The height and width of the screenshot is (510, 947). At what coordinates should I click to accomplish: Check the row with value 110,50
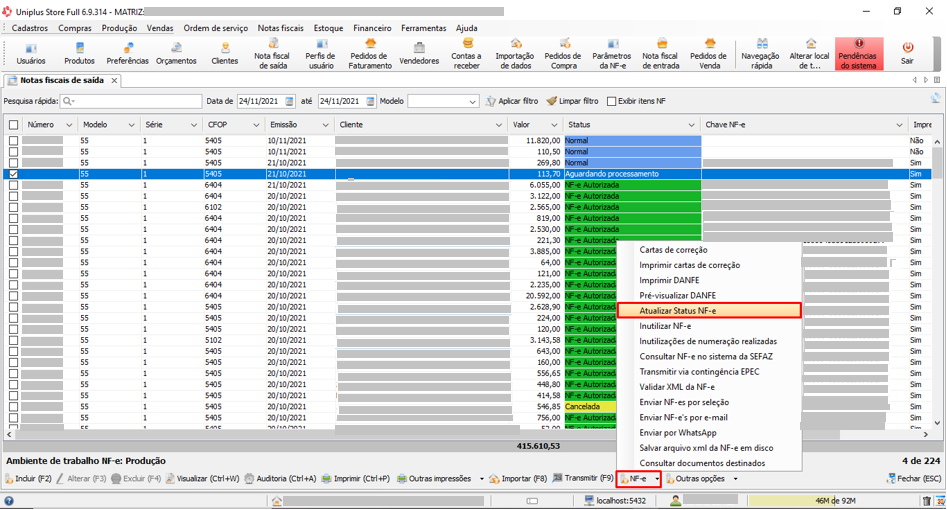point(13,152)
